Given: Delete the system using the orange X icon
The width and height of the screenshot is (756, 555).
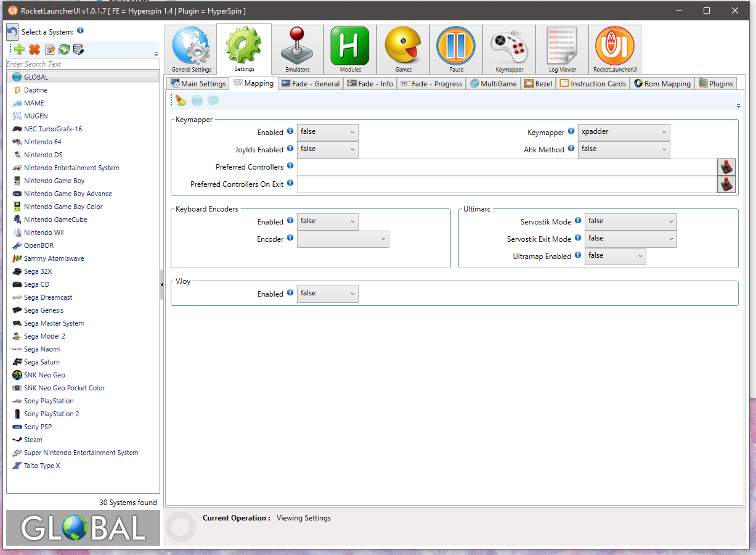Looking at the screenshot, I should click(35, 49).
